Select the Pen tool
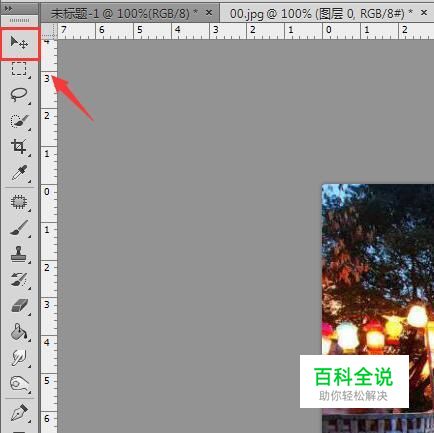 [x=19, y=413]
